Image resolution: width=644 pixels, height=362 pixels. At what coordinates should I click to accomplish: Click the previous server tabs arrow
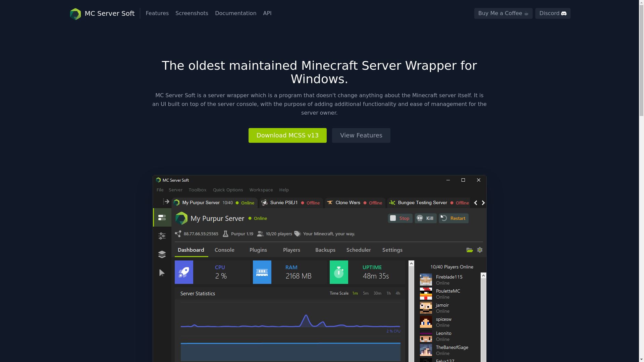coord(476,203)
